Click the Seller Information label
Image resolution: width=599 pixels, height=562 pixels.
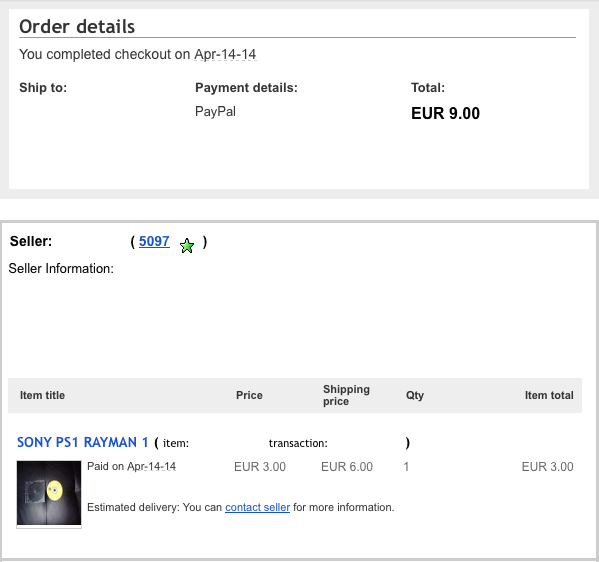(x=61, y=269)
